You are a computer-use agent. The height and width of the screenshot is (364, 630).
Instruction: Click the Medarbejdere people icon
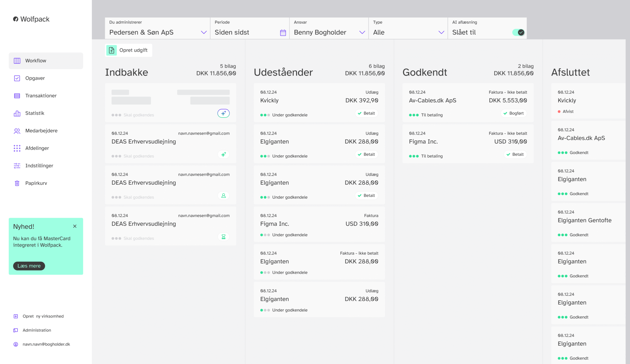pyautogui.click(x=17, y=131)
